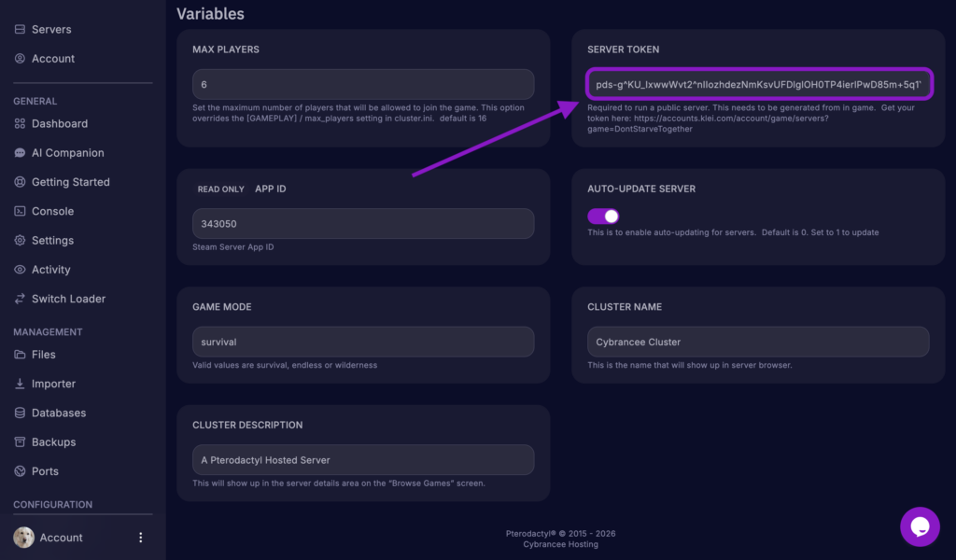Open the Files browser icon
The image size is (956, 560).
coord(20,354)
